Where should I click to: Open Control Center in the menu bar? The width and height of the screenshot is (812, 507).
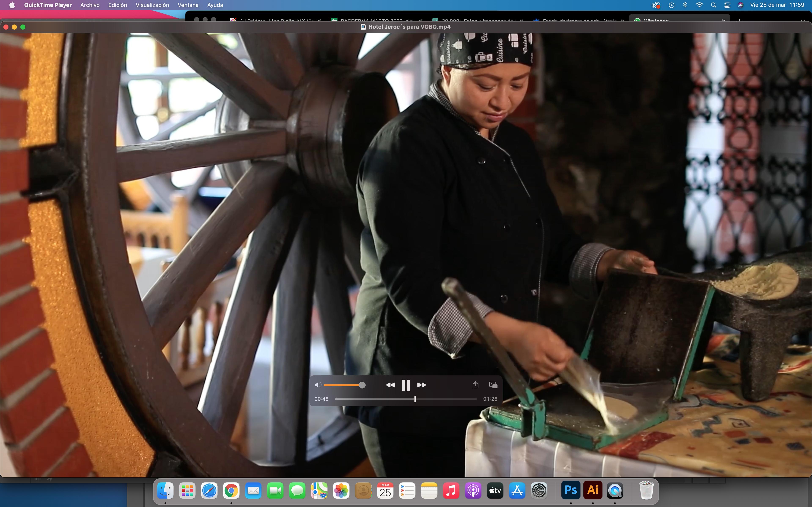coord(727,5)
